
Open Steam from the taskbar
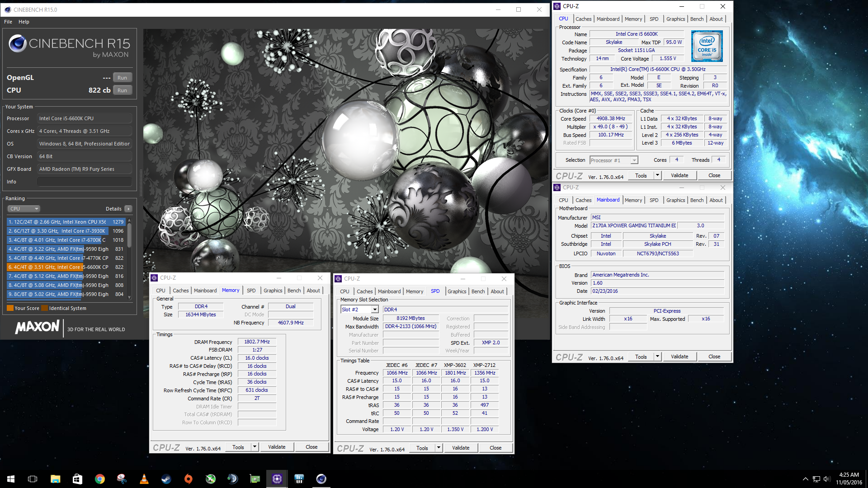click(x=166, y=479)
